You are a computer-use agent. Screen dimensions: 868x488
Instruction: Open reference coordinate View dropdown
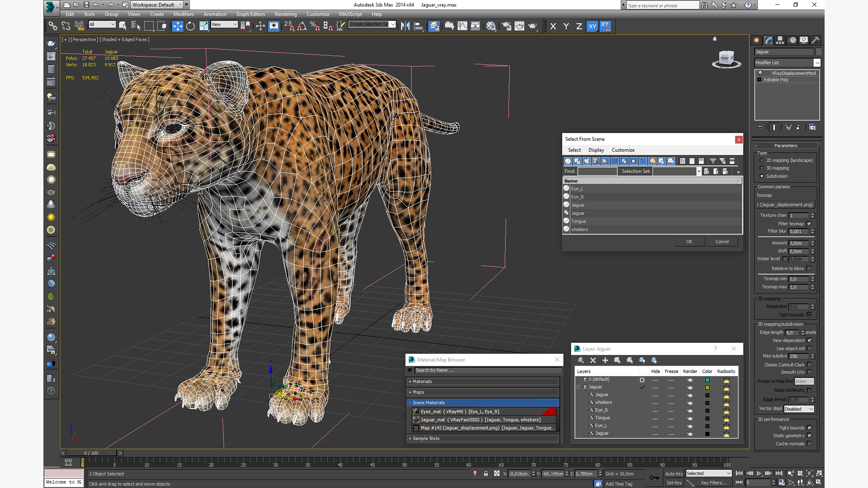pos(224,24)
